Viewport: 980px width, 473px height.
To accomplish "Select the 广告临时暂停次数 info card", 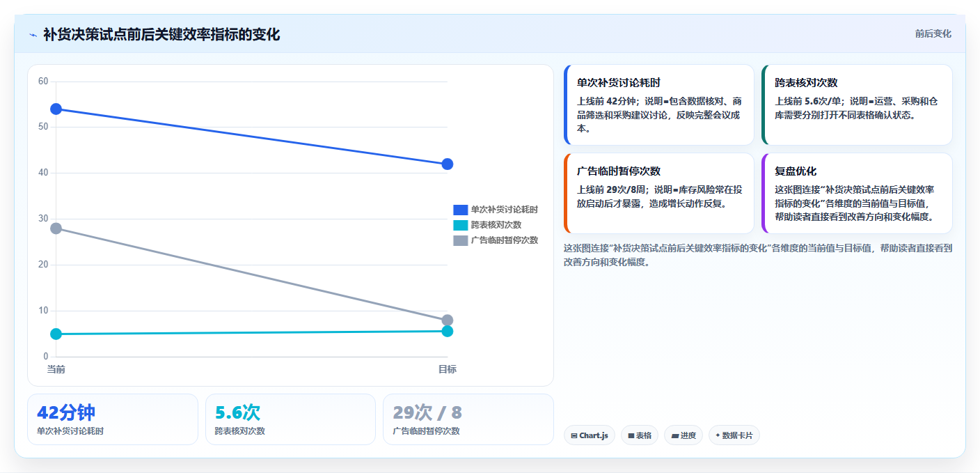I will coord(659,193).
